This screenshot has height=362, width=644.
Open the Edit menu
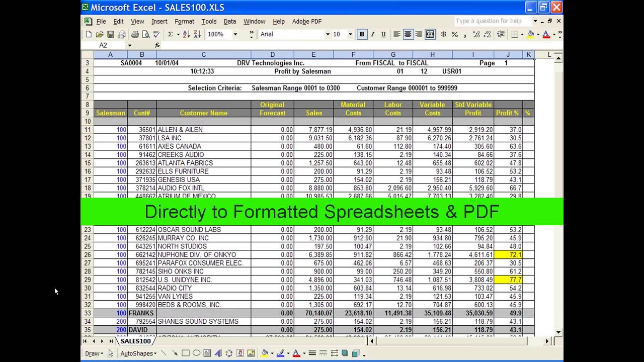pyautogui.click(x=118, y=22)
